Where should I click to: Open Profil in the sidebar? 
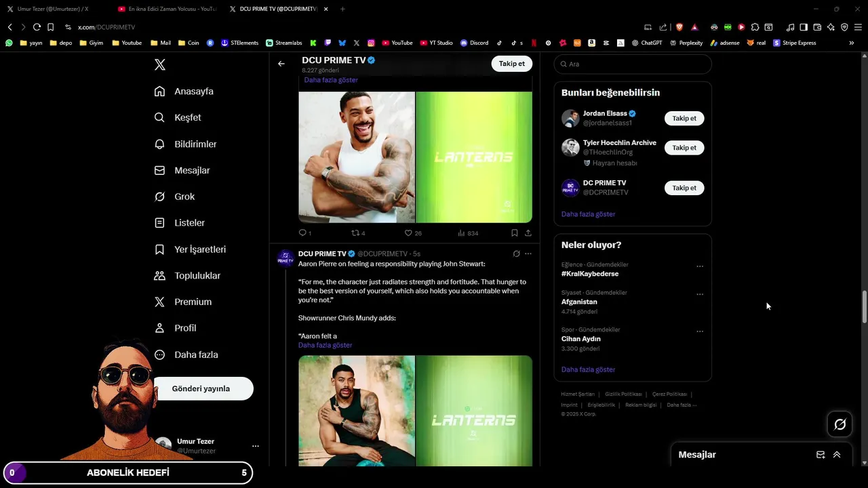coord(176,328)
